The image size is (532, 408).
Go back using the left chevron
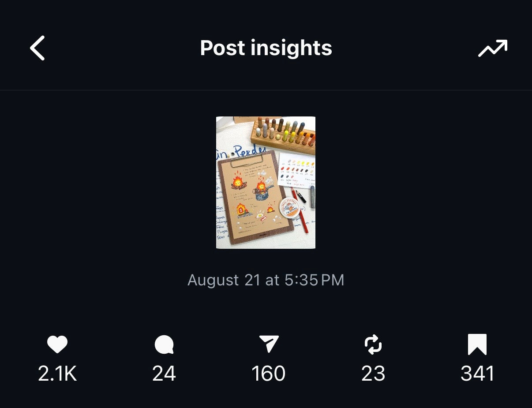point(37,48)
